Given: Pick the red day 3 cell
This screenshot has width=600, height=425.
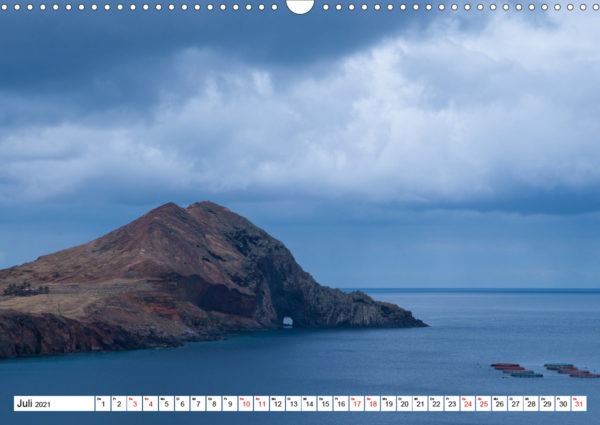Looking at the screenshot, I should pyautogui.click(x=135, y=404).
